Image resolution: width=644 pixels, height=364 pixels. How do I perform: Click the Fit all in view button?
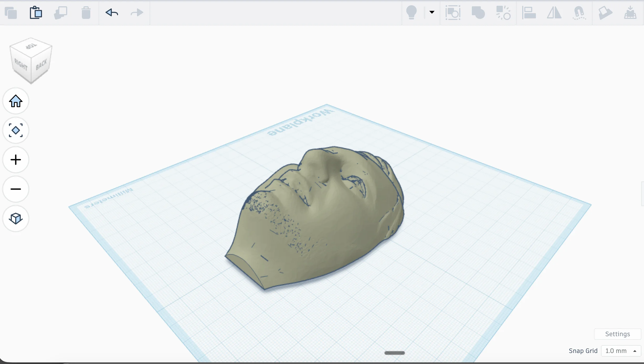click(x=16, y=130)
